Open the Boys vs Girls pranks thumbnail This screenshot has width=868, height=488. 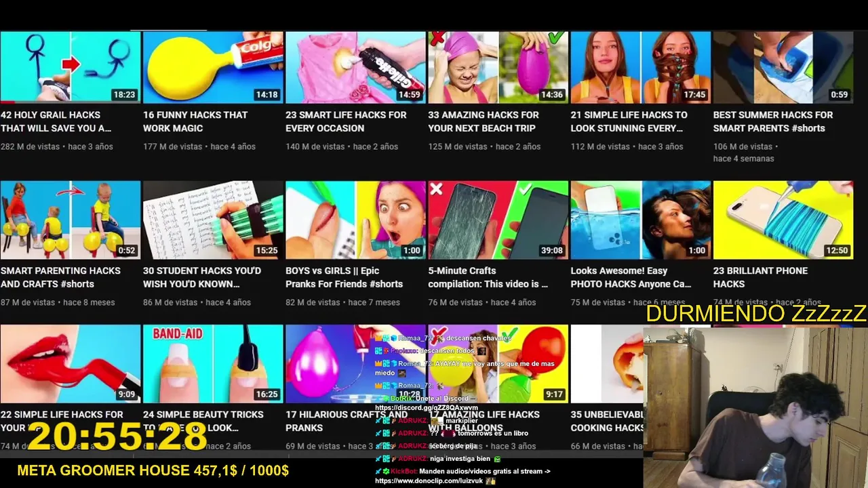coord(355,220)
